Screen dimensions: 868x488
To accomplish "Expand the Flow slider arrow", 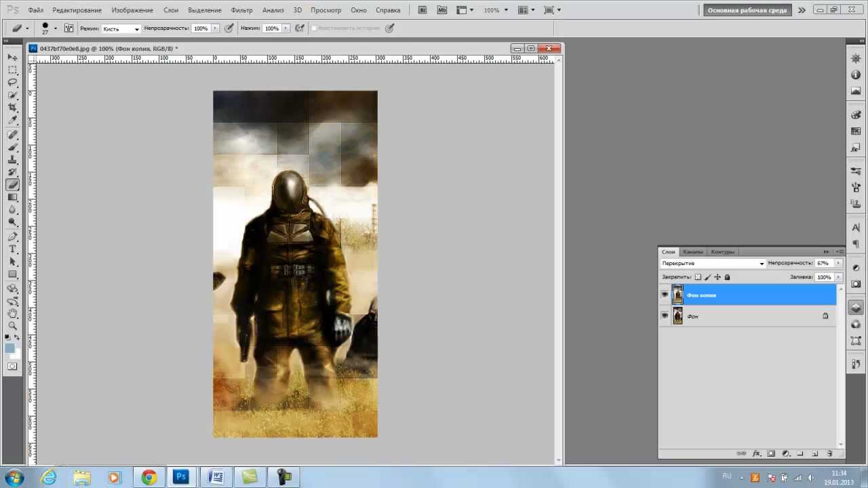I will [x=286, y=28].
